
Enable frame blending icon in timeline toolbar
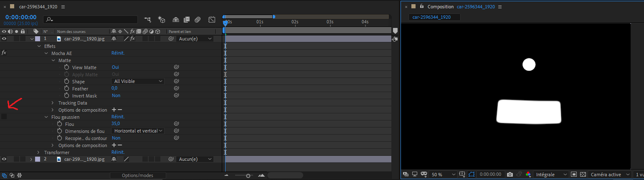pos(187,19)
